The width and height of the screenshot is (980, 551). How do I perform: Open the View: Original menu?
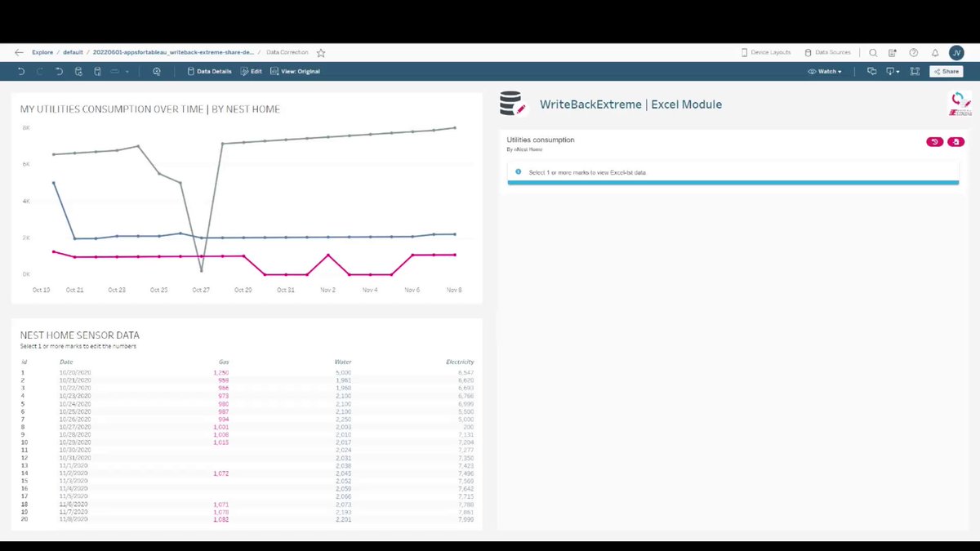296,72
